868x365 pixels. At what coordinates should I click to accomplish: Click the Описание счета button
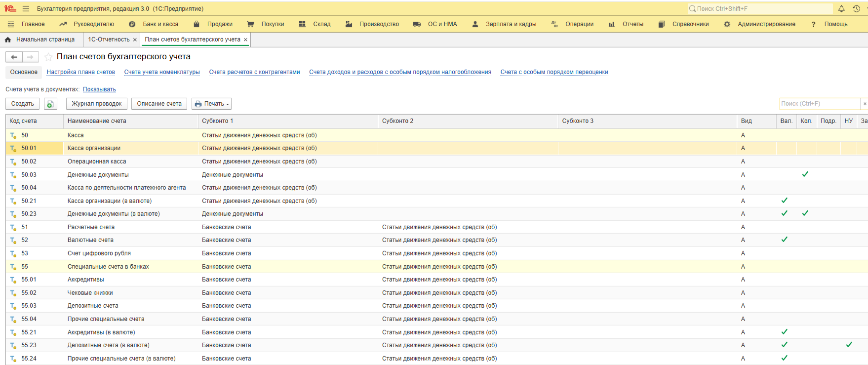(159, 104)
